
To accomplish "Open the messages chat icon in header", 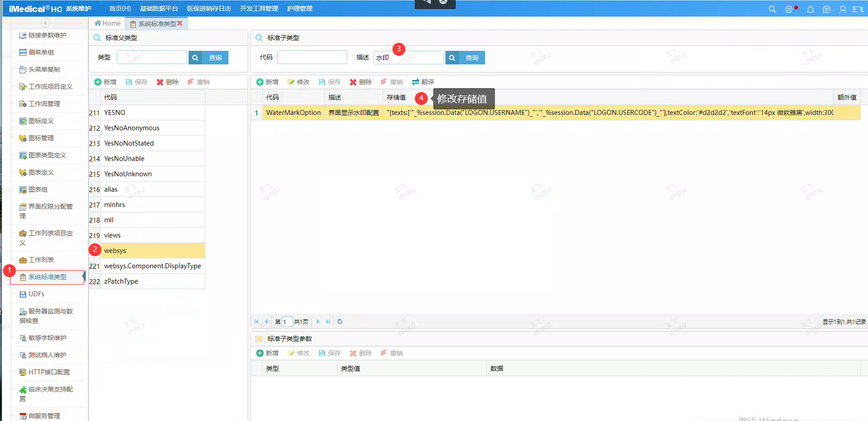I will [827, 9].
